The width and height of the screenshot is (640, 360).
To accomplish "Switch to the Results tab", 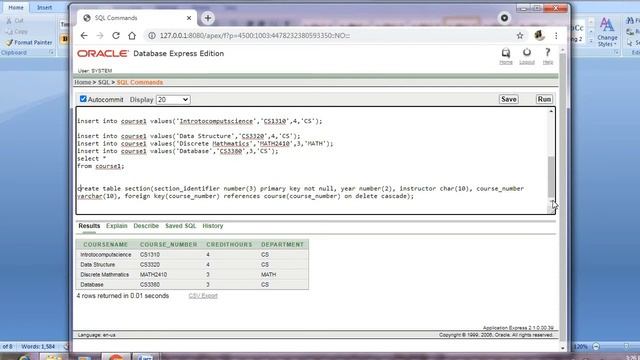I will [89, 226].
